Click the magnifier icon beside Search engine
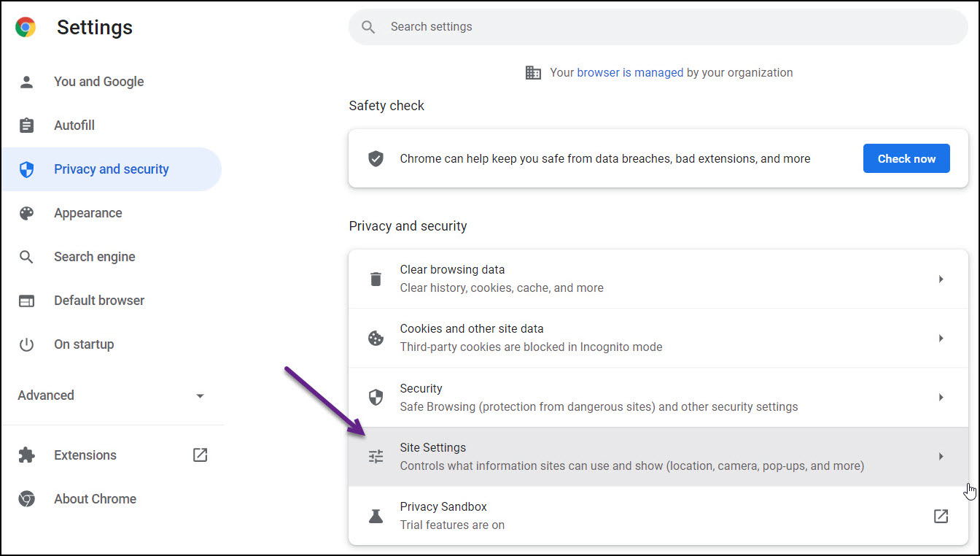Viewport: 980px width, 556px height. tap(27, 257)
